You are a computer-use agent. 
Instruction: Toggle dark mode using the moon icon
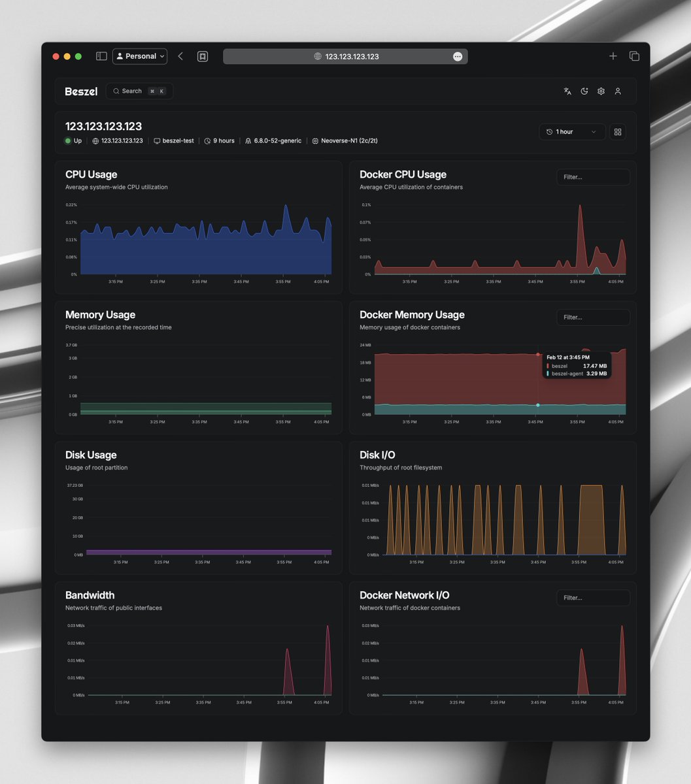pyautogui.click(x=584, y=91)
